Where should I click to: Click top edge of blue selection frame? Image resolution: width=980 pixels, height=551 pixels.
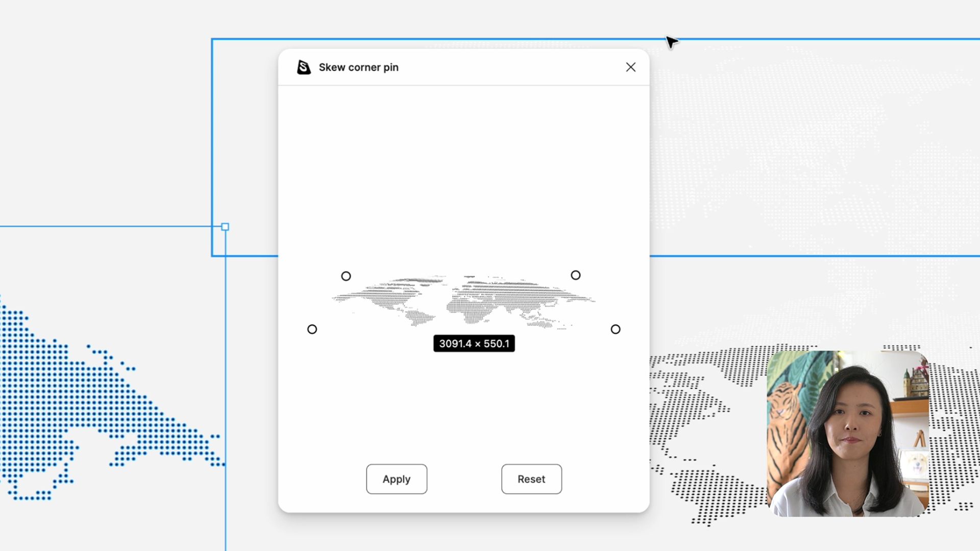(x=459, y=39)
